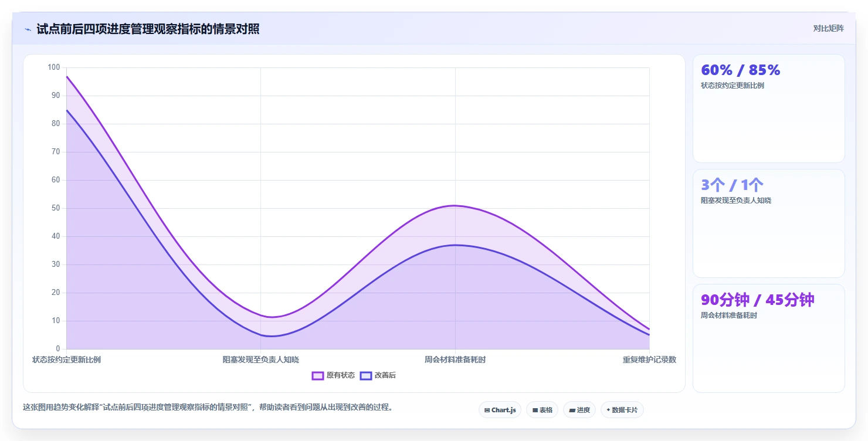Toggle the 改善后 legend item
The image size is (868, 441).
click(x=378, y=375)
